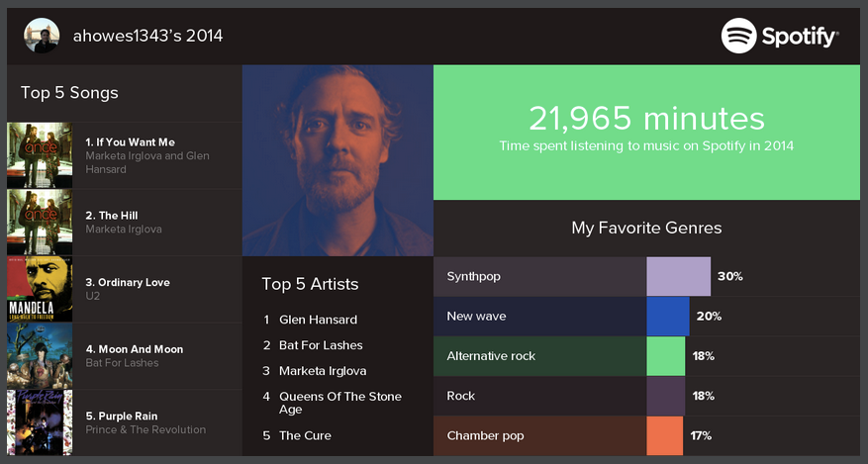Click the Chamber pop genre label

[x=485, y=435]
